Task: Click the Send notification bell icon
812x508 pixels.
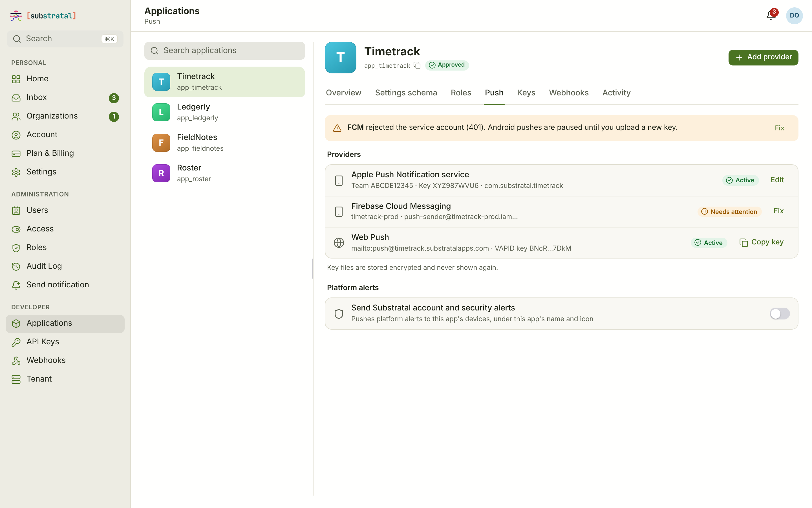Action: tap(16, 285)
